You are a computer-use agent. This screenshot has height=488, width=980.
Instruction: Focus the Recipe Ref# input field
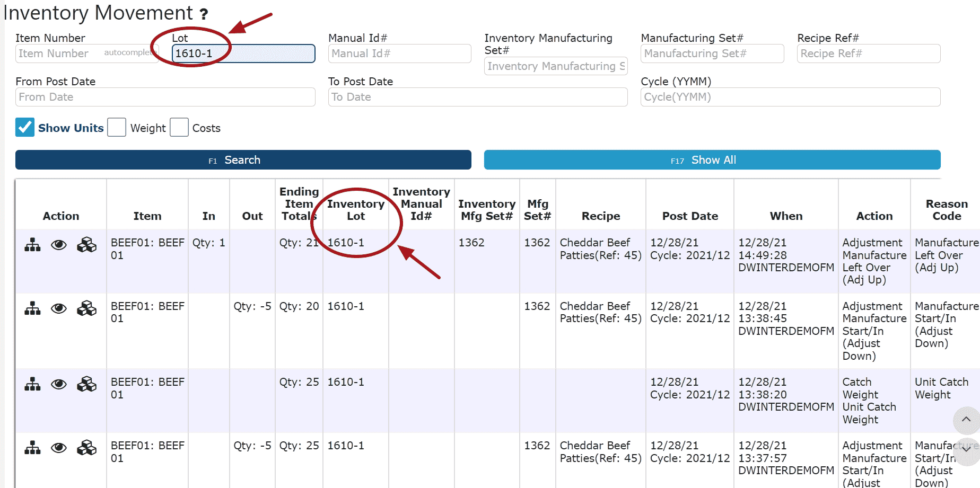coord(869,54)
